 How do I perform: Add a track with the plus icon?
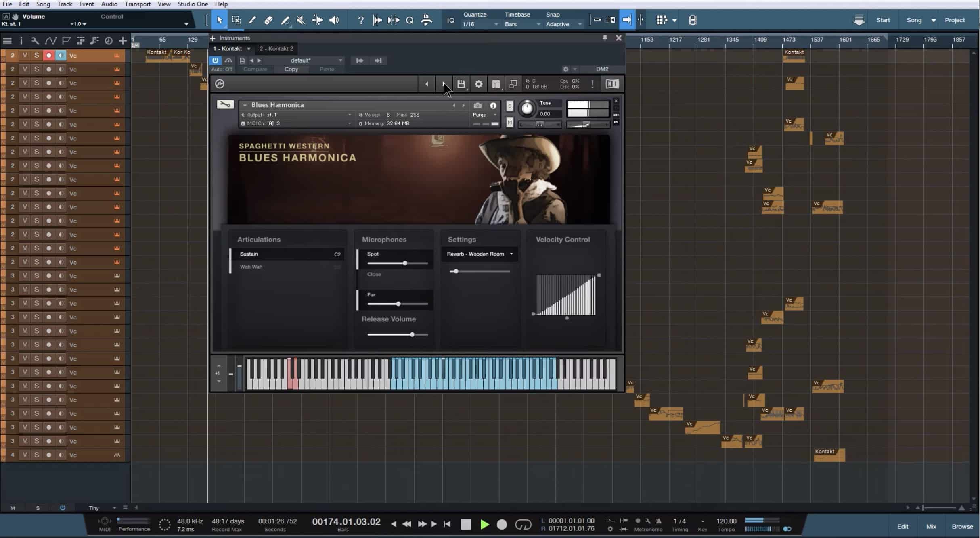coord(123,40)
